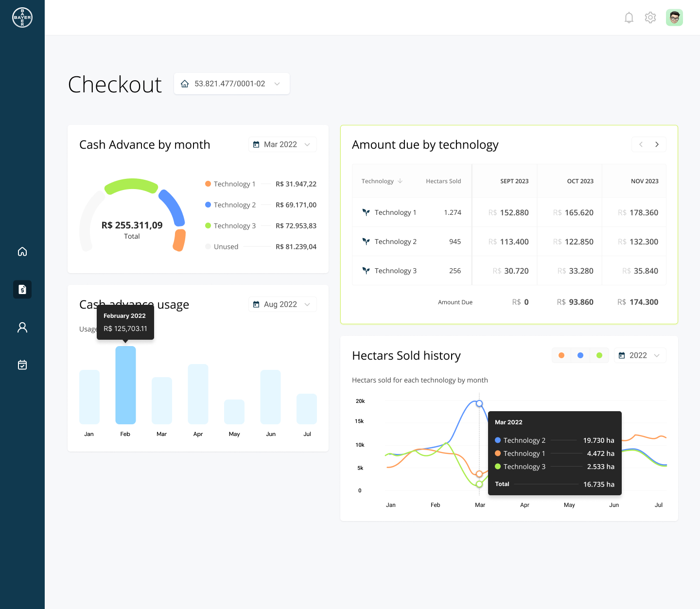Select Technology 3 row label in table
The height and width of the screenshot is (609, 700).
[x=395, y=271]
